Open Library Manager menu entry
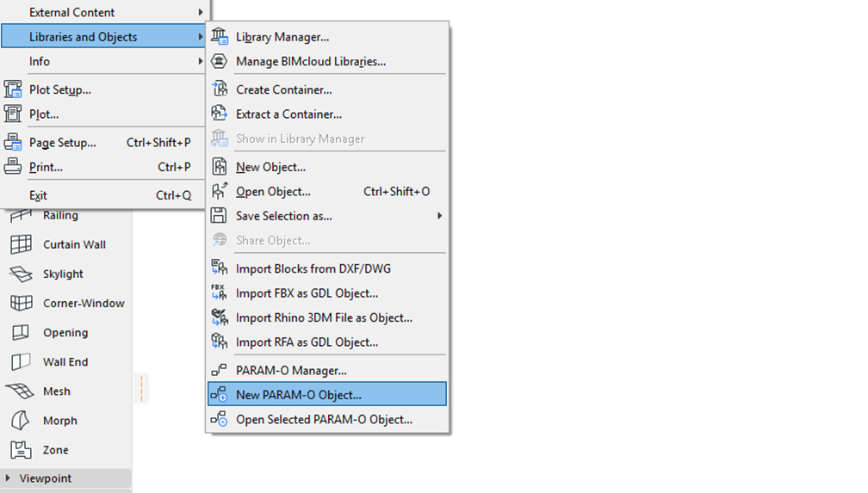This screenshot has width=868, height=493. [327, 36]
